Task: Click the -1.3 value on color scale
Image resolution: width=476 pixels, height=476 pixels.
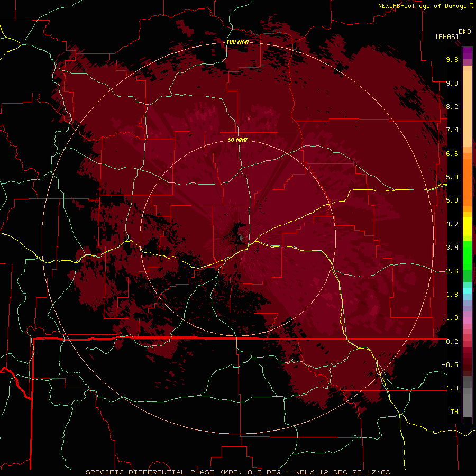Action: pos(450,388)
